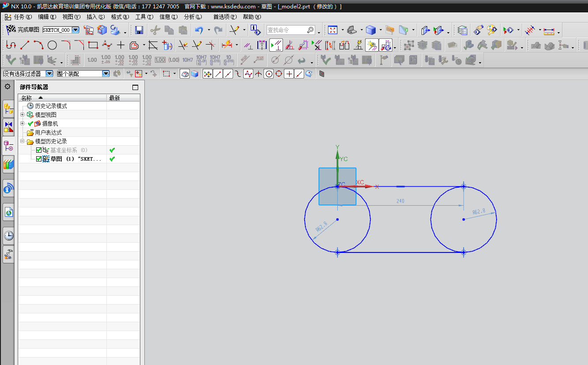Open the 没有选择过滤器 filter dropdown
The image size is (588, 365).
click(49, 74)
